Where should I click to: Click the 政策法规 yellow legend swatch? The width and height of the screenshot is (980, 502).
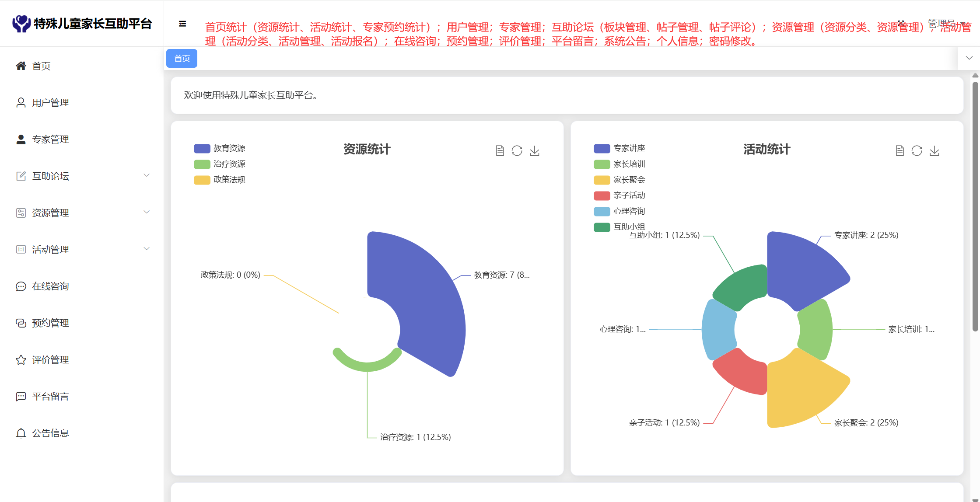point(202,180)
